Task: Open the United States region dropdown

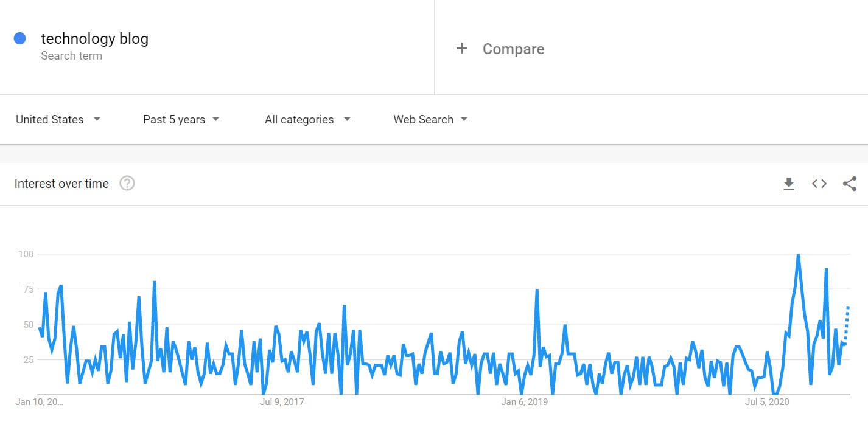Action: coord(58,119)
